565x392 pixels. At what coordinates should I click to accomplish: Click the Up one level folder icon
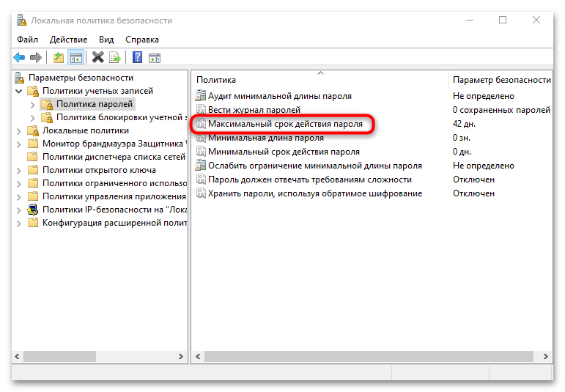[x=59, y=57]
